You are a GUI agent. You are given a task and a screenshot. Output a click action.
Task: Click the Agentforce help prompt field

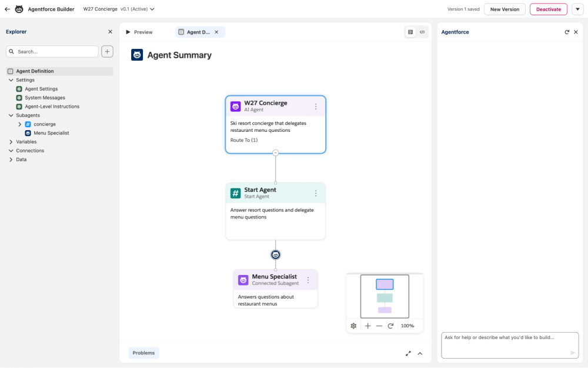coord(510,345)
